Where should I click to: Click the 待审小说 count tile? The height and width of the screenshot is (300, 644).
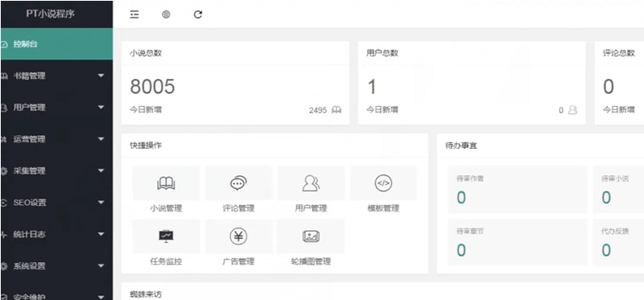tap(618, 190)
